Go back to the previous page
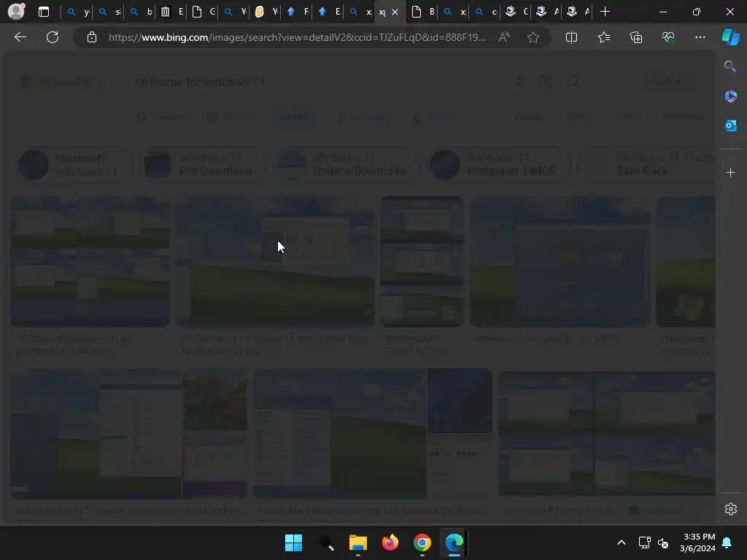Screen dimensions: 747x560 pos(20,37)
